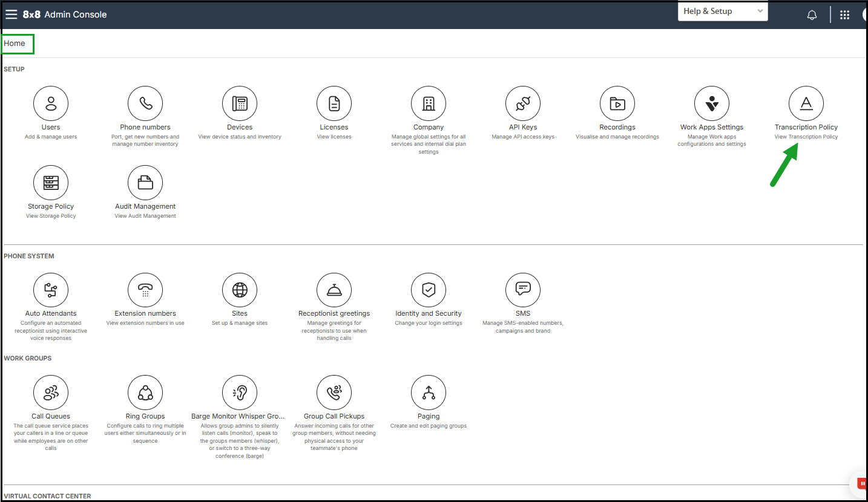Click the Auto Attendants label

51,313
